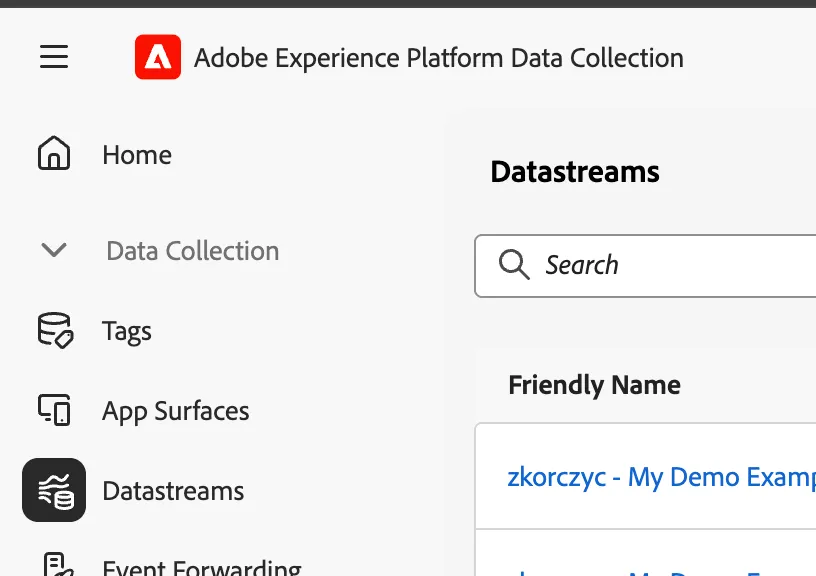Click the Datastreams page heading
Screen dimensions: 816x576
point(575,172)
